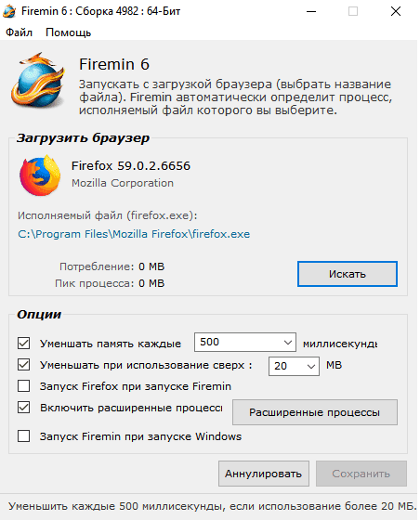
Task: Expand the 500 milliseconds dropdown arrow
Action: tap(288, 343)
